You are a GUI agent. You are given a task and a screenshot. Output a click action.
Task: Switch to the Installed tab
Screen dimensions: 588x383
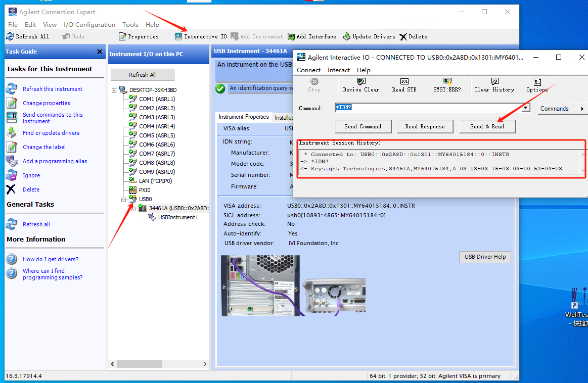[284, 118]
